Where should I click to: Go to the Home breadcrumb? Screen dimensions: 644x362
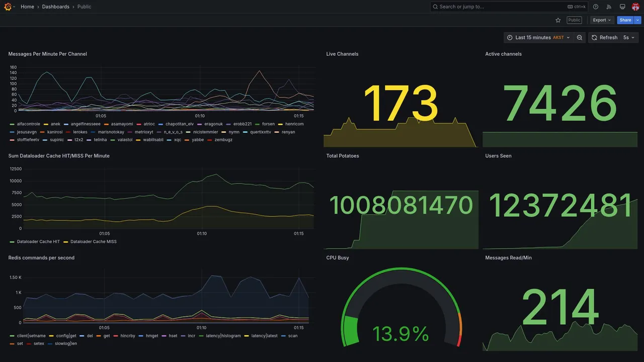(x=27, y=7)
